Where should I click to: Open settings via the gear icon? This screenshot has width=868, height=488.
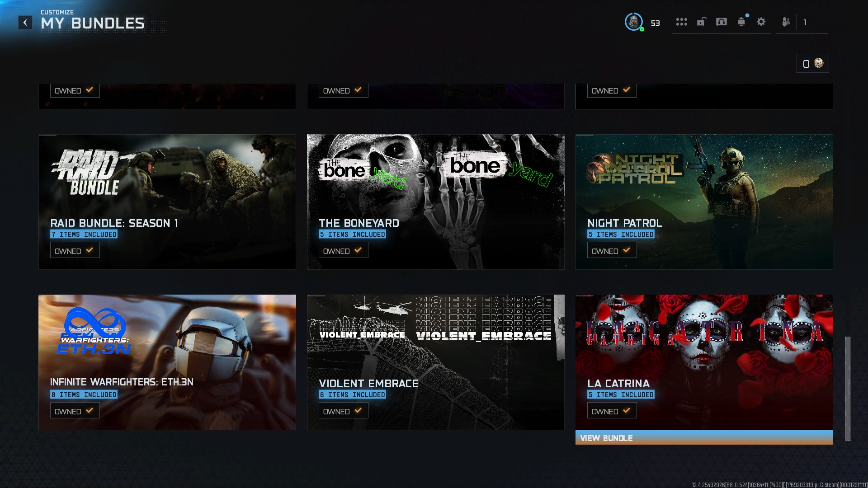(761, 22)
